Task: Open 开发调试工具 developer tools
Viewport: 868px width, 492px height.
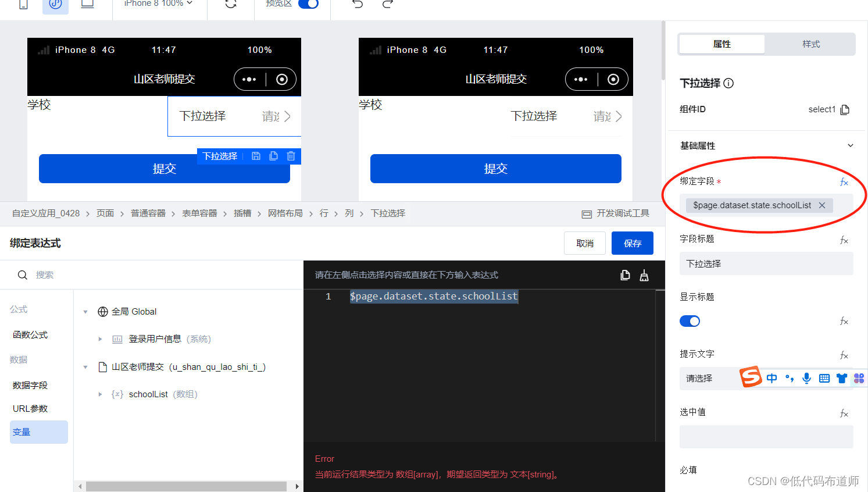Action: [616, 213]
